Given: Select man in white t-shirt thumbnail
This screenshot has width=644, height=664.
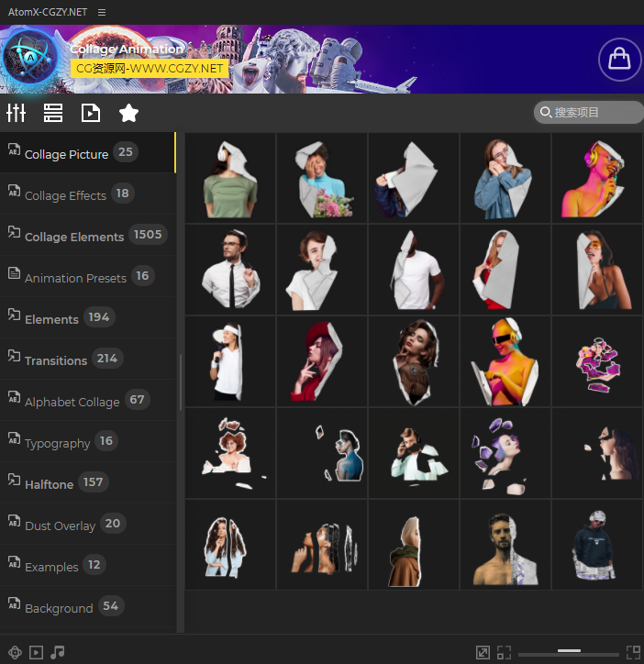Looking at the screenshot, I should tap(414, 270).
